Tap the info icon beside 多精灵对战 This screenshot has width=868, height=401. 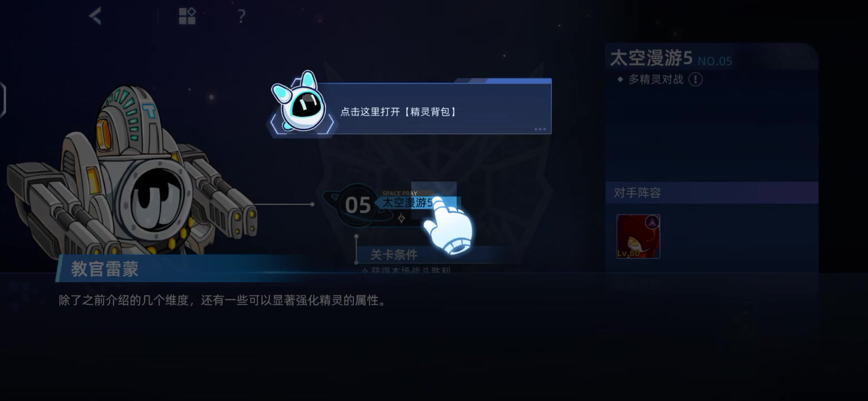pos(696,79)
